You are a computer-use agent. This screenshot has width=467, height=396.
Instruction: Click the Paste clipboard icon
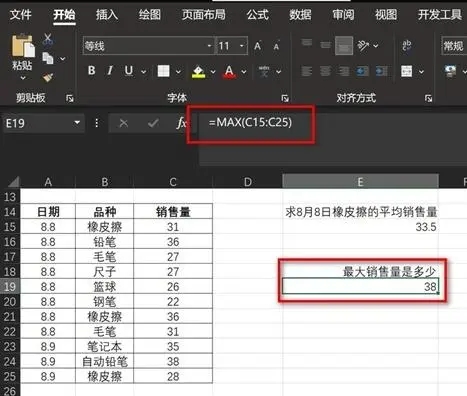(23, 46)
